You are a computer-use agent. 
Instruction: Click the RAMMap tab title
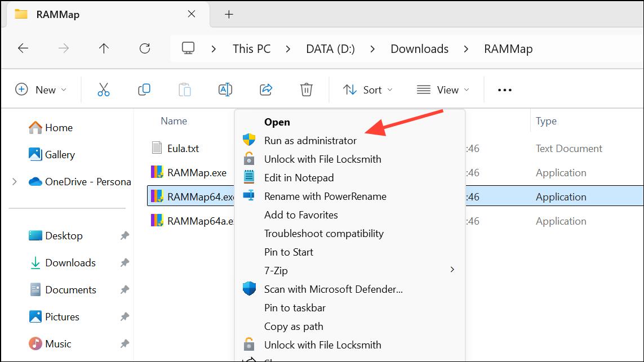[58, 15]
